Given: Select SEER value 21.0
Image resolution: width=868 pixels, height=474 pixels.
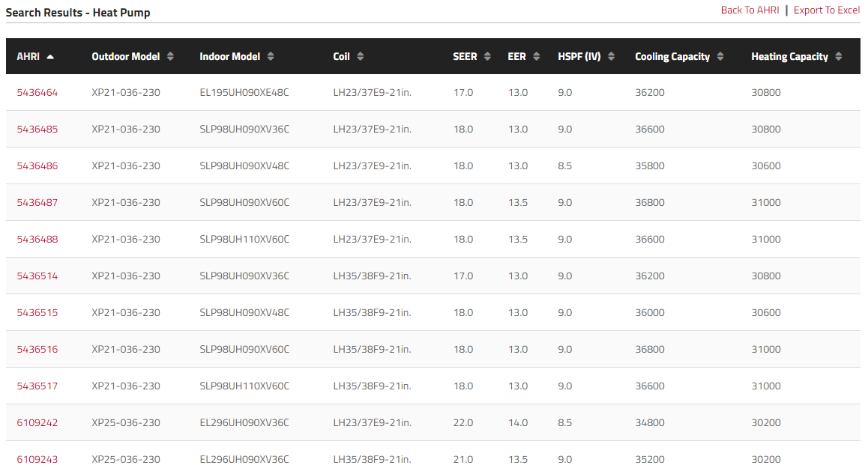Looking at the screenshot, I should tap(463, 459).
